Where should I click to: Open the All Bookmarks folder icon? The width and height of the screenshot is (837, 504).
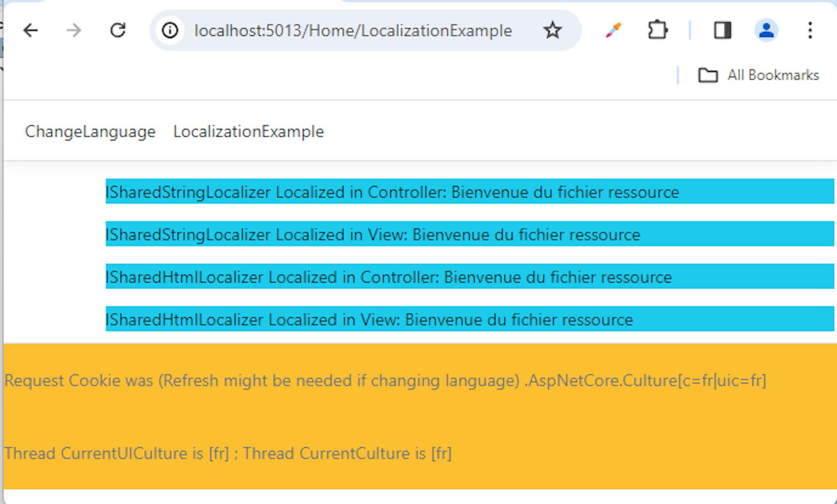coord(708,75)
